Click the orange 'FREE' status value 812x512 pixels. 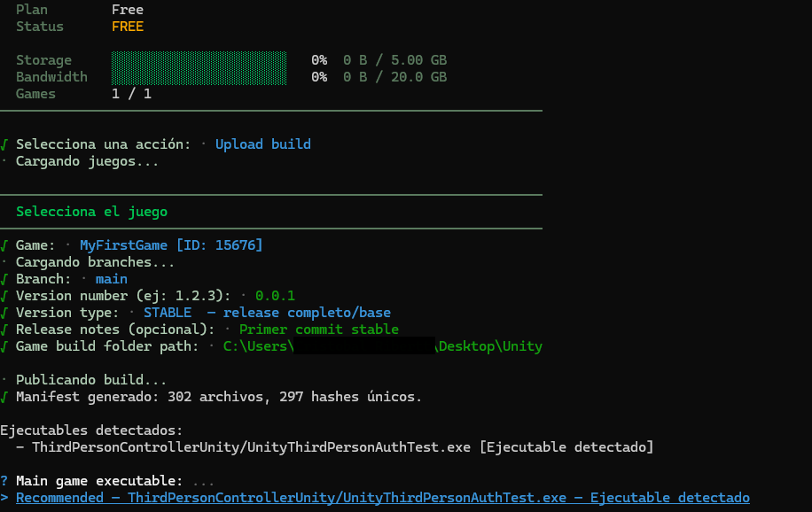[x=128, y=27]
